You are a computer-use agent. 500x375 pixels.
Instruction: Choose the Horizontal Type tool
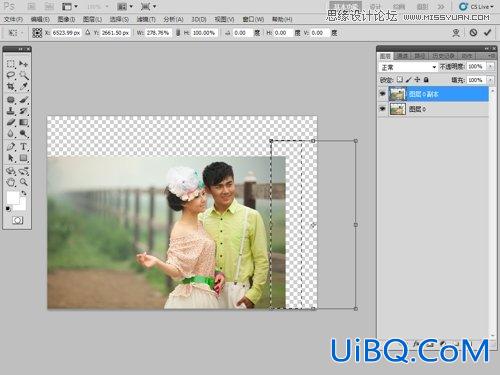click(23, 147)
